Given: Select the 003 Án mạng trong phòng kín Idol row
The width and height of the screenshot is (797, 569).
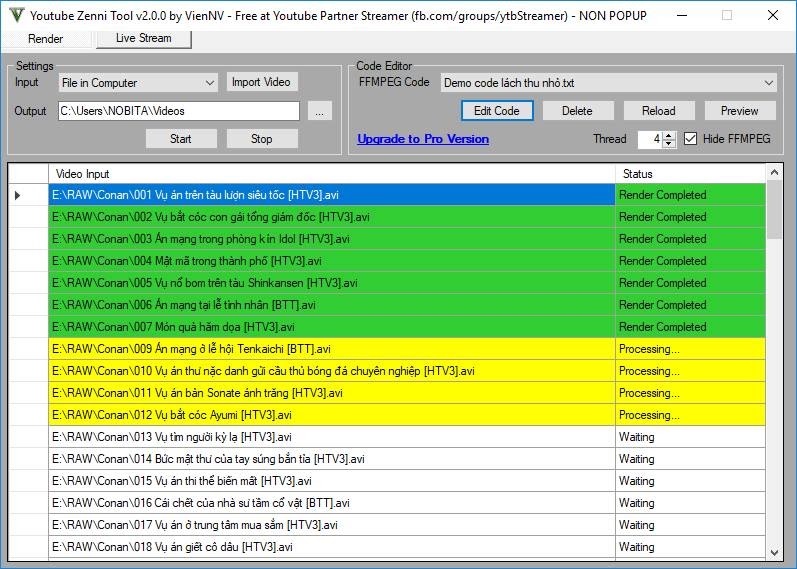Looking at the screenshot, I should pos(332,239).
